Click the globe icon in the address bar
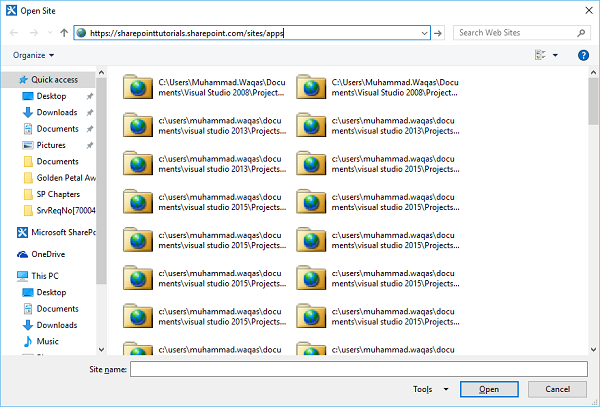The image size is (600, 407). pos(81,33)
